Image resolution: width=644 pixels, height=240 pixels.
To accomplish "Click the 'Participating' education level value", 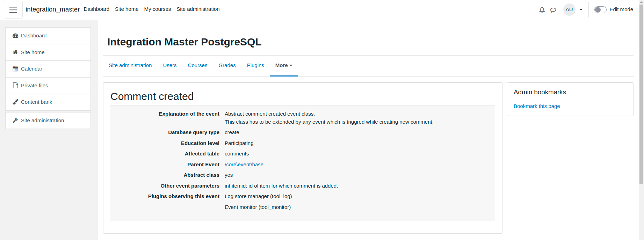I will [239, 143].
